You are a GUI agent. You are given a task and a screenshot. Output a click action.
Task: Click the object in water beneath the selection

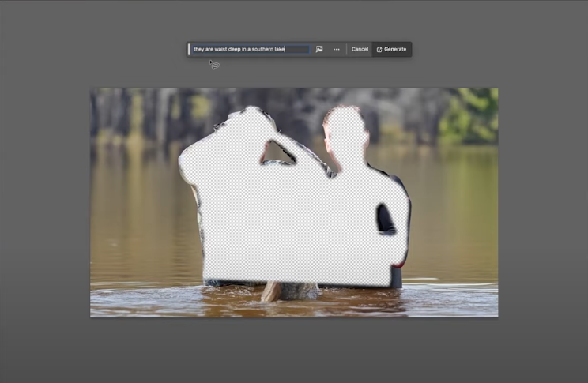coord(273,291)
